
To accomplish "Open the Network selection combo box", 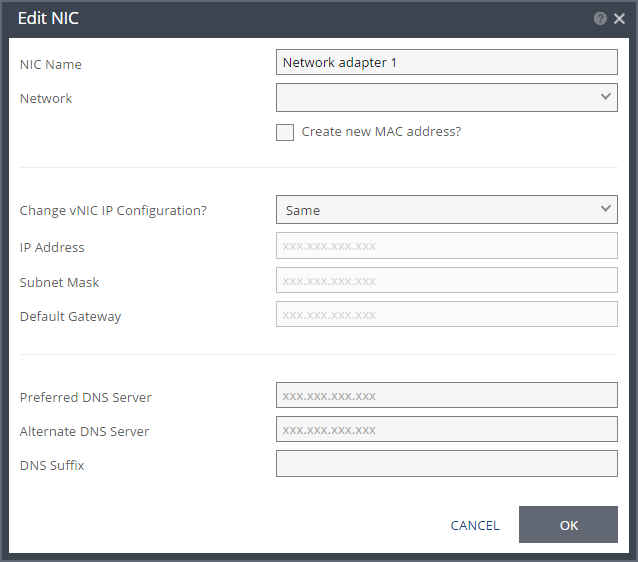I will click(x=447, y=97).
